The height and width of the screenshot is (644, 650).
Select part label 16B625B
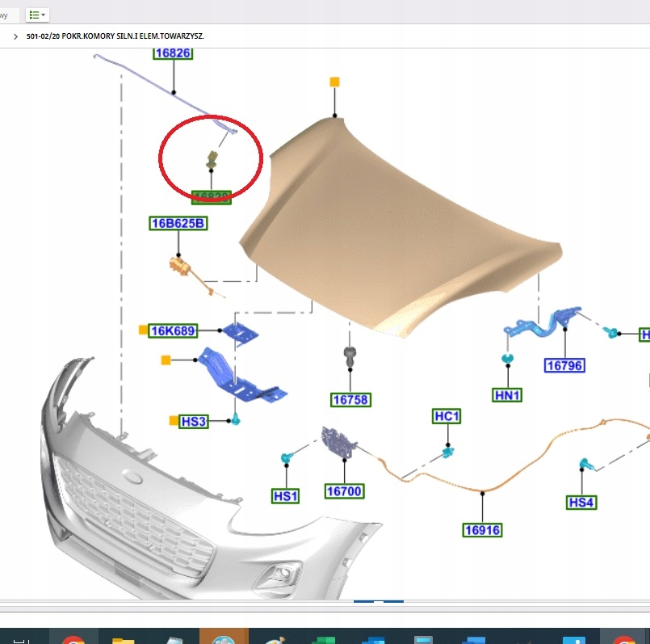(178, 223)
